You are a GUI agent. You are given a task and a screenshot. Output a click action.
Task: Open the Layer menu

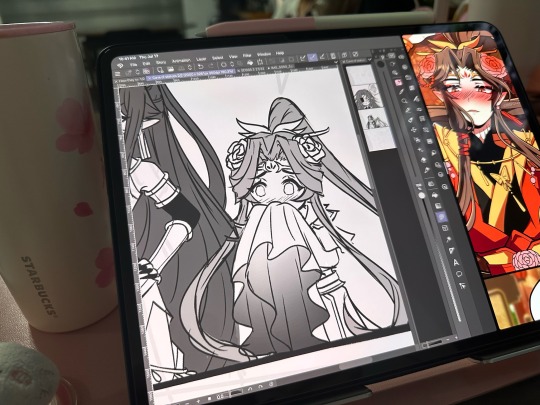click(x=201, y=59)
